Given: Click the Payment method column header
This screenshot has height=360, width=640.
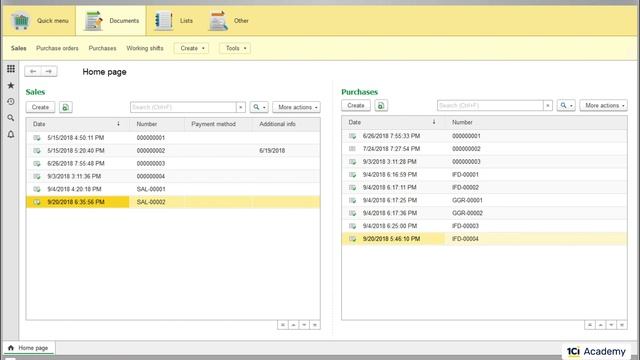Looking at the screenshot, I should pos(218,124).
